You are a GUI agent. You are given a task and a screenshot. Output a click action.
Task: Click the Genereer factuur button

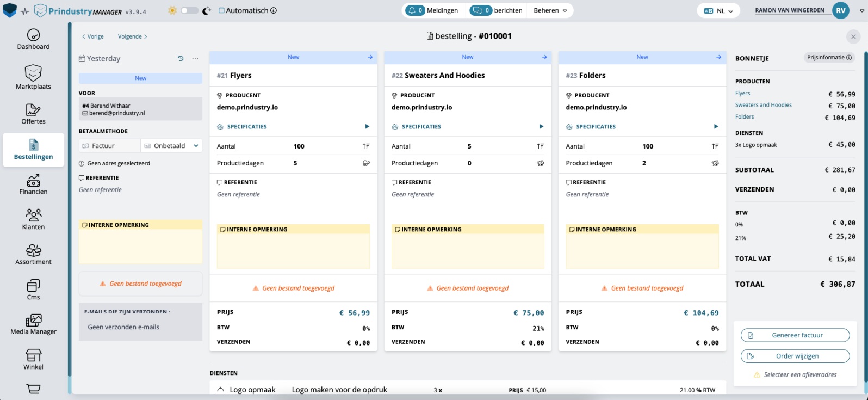(795, 335)
